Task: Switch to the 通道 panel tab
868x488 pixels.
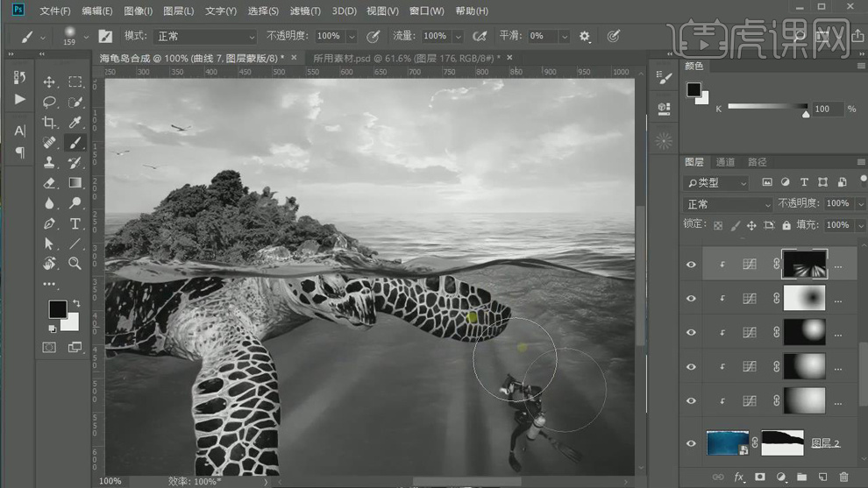Action: point(725,162)
